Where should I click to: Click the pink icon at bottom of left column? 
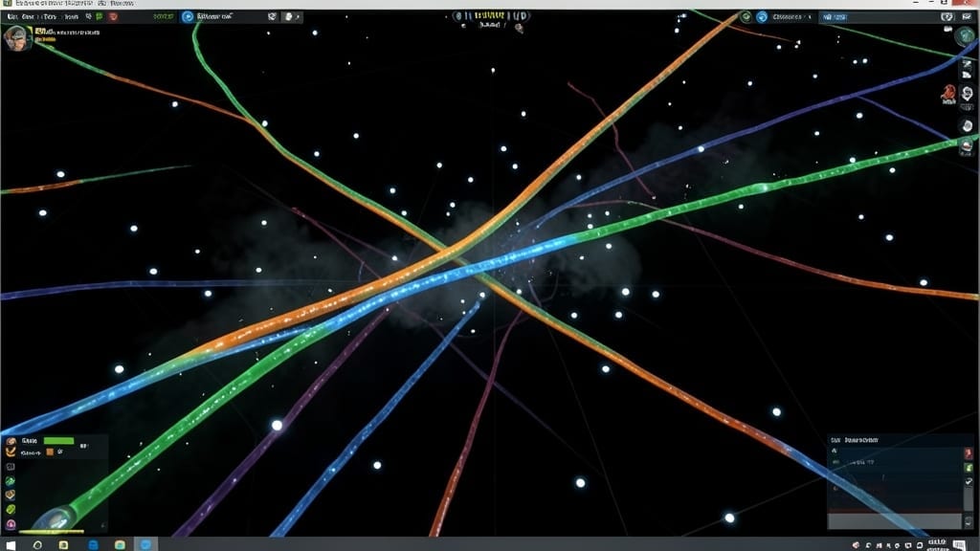pos(11,524)
